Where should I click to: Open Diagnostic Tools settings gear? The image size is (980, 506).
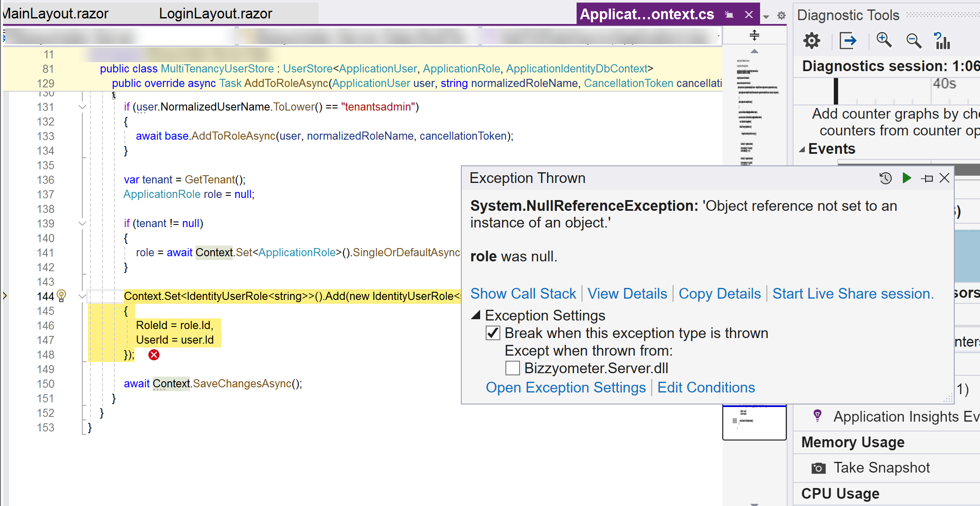point(812,41)
